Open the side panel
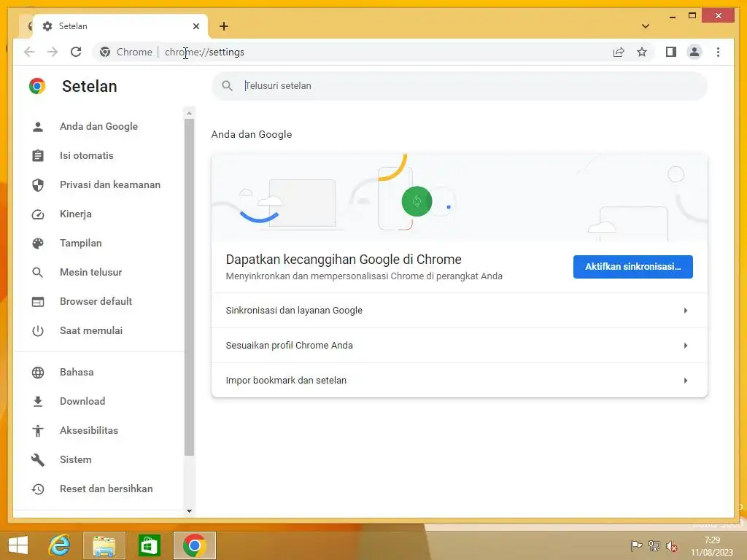Viewport: 747px width, 560px height. click(671, 52)
